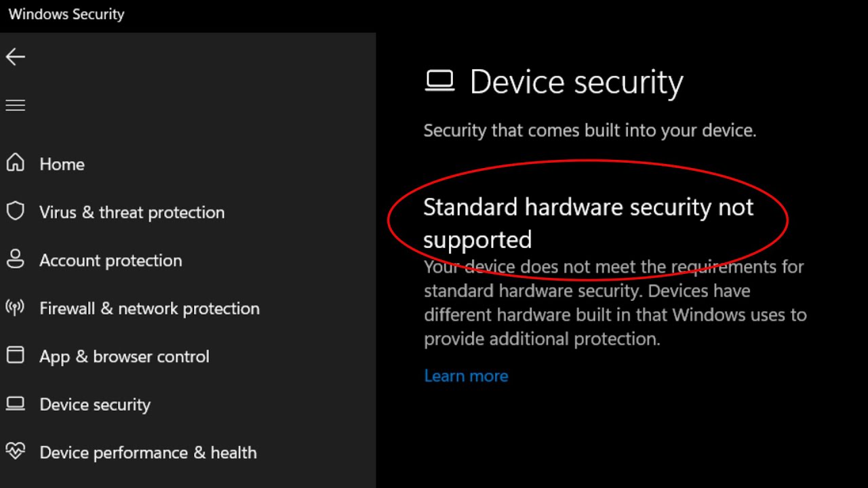Follow the Learn more link

pos(466,375)
